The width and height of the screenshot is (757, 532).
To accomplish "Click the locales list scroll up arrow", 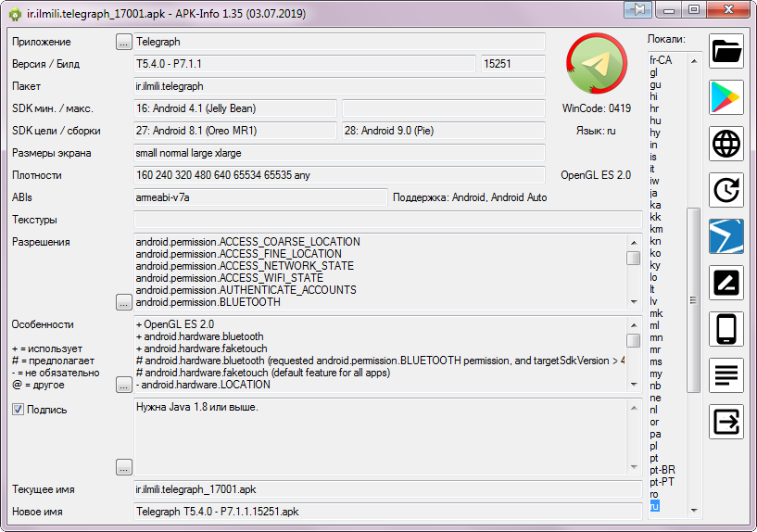I will coord(694,61).
